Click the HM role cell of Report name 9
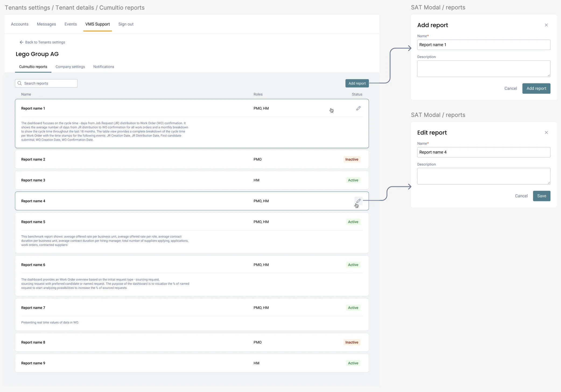The height and width of the screenshot is (392, 561). [x=256, y=363]
